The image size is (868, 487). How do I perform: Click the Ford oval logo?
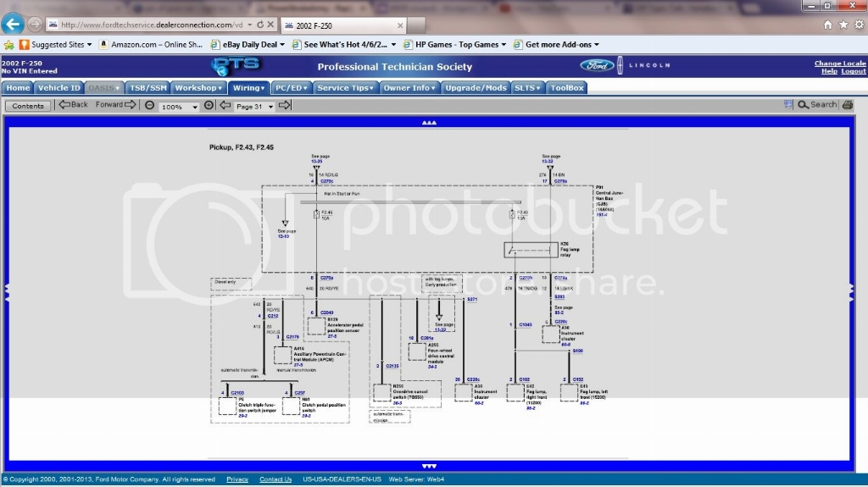pyautogui.click(x=597, y=65)
